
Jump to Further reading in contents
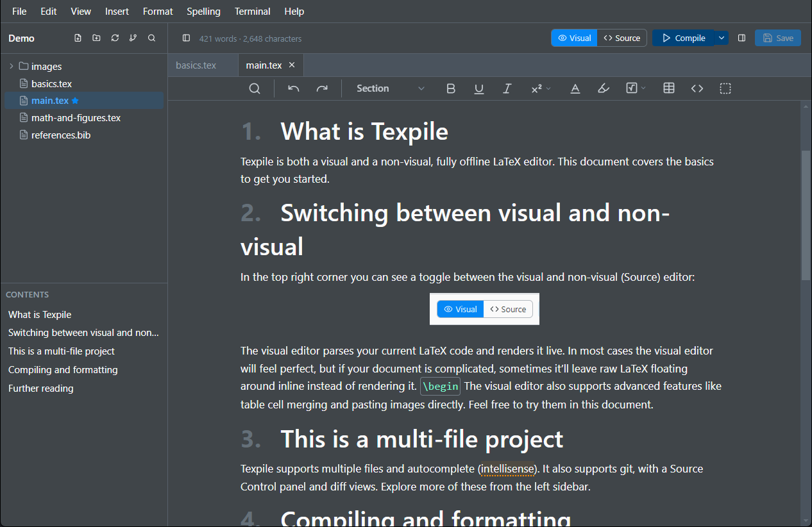coord(41,389)
